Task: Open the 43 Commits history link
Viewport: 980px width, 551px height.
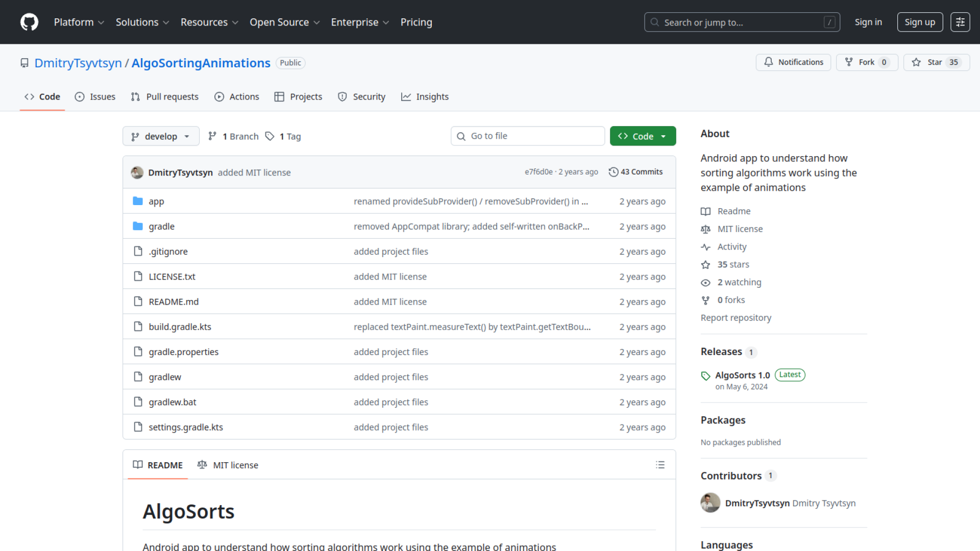Action: [635, 172]
